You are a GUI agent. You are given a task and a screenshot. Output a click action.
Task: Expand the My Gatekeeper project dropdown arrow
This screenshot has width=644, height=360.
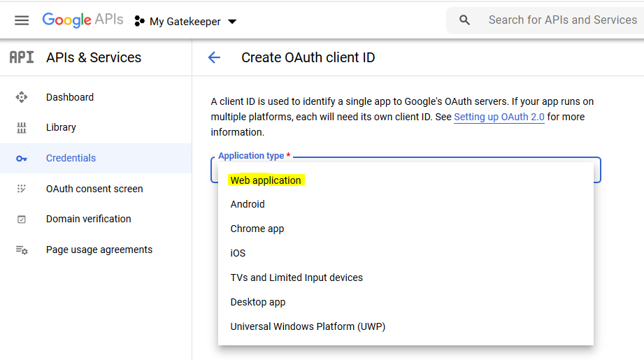pos(232,22)
